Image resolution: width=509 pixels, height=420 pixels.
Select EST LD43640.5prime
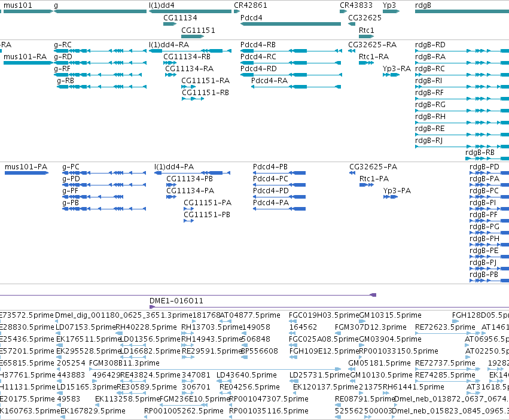(246, 375)
